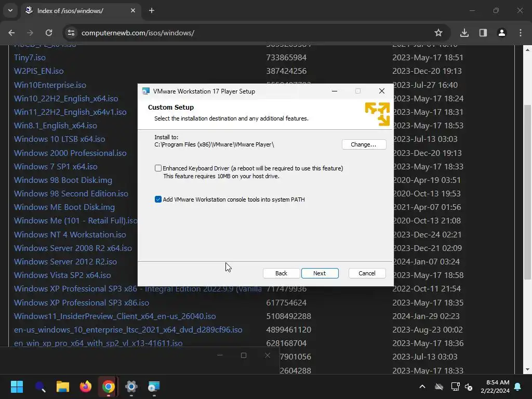Open Win11_22H2_English_x64v1.iso link
532x399 pixels.
(x=70, y=112)
